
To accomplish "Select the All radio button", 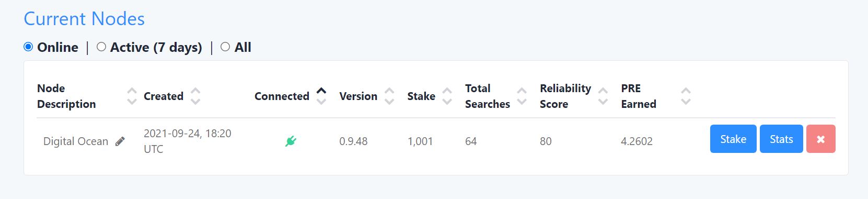I will pyautogui.click(x=225, y=47).
